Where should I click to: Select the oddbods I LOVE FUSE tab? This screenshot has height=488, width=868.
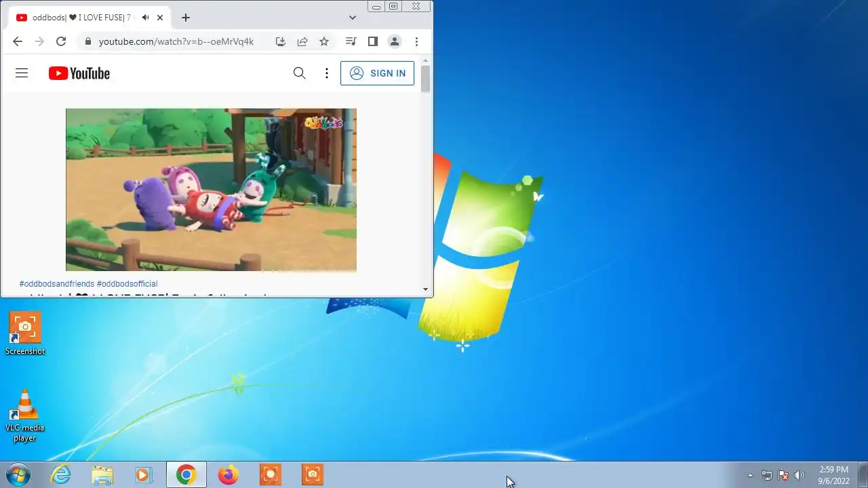90,18
